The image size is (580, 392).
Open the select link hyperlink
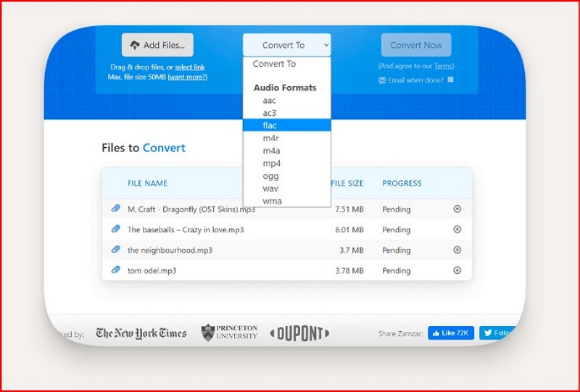coord(190,67)
